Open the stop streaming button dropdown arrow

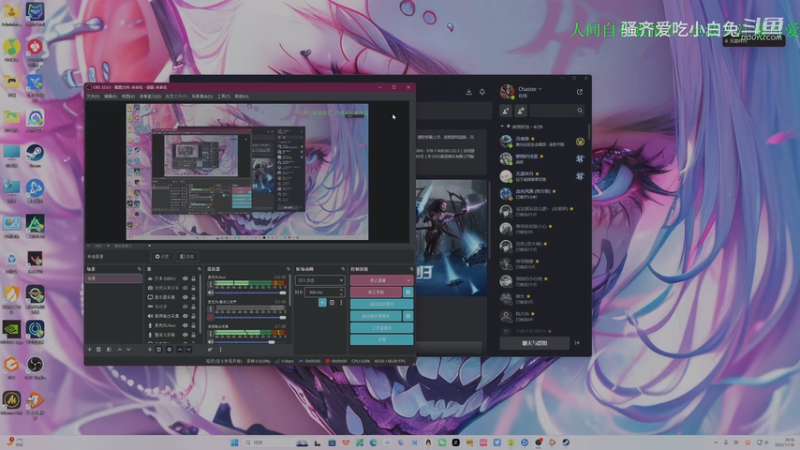click(408, 280)
